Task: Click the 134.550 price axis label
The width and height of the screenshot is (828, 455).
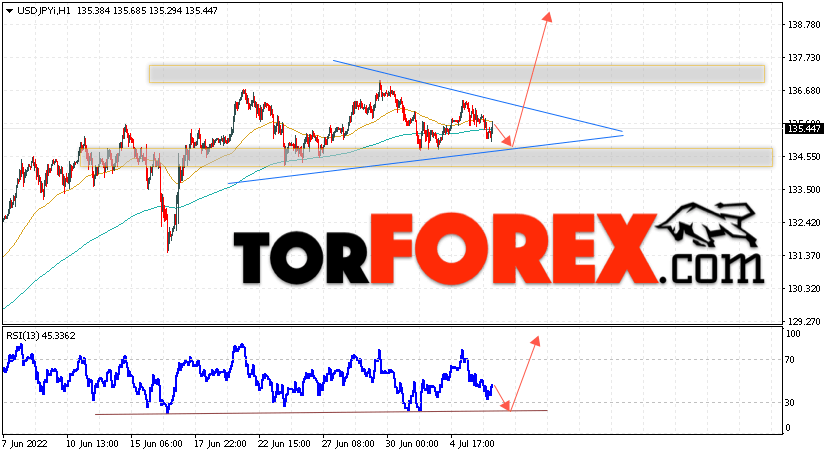Action: [804, 157]
